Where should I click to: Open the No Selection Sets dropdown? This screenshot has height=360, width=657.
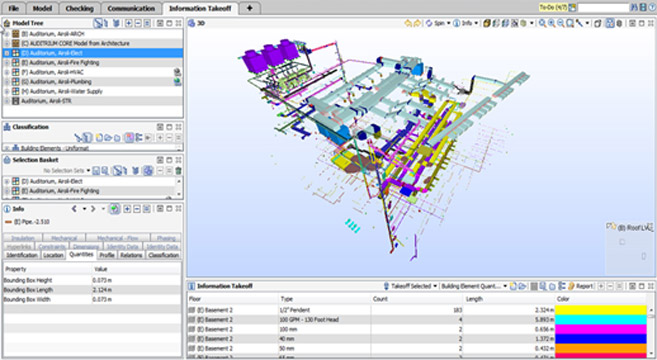pos(67,171)
